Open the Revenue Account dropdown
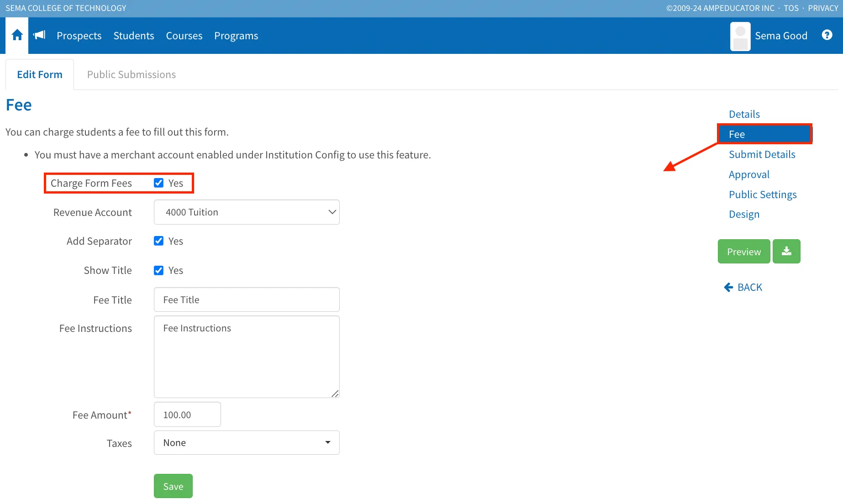Image resolution: width=843 pixels, height=504 pixels. click(x=247, y=212)
